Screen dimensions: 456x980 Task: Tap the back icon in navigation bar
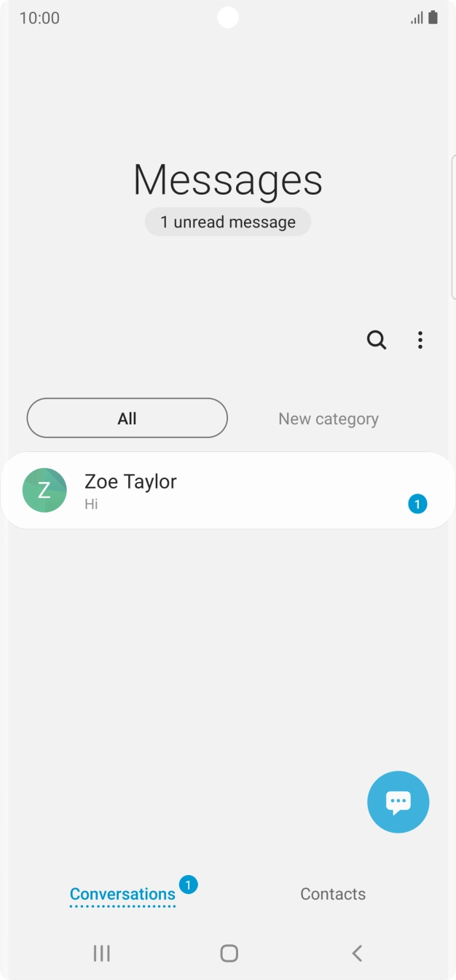[x=356, y=952]
